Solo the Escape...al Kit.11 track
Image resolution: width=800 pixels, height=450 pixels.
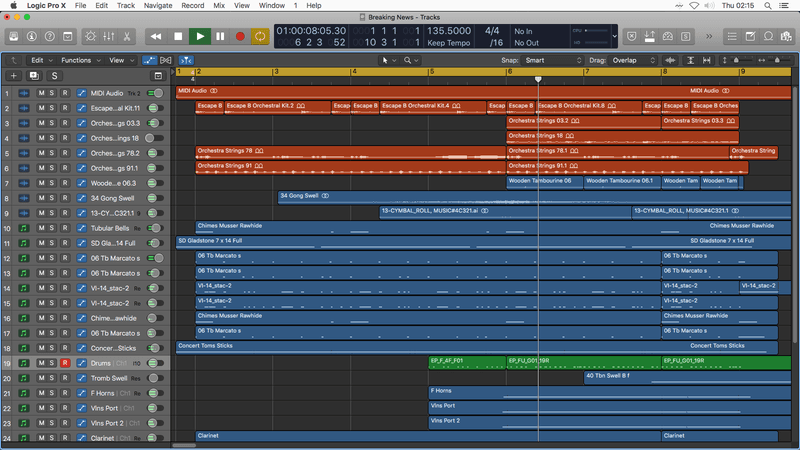pyautogui.click(x=52, y=108)
